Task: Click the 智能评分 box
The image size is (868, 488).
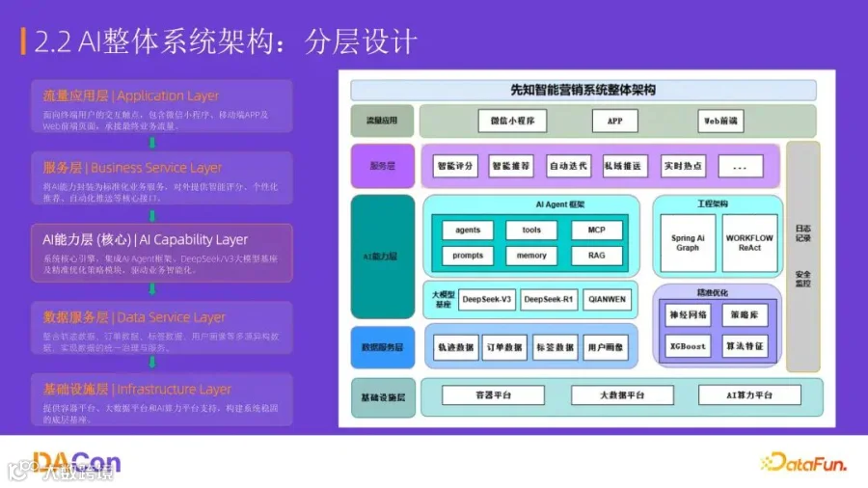Action: click(455, 166)
